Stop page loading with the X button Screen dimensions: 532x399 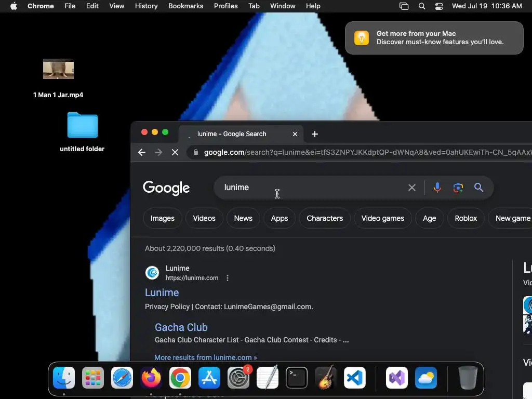175,152
